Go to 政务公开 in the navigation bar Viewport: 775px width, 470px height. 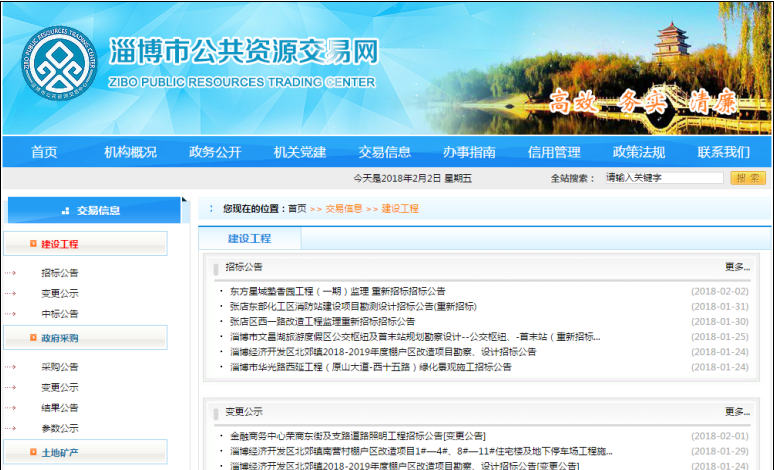[215, 152]
